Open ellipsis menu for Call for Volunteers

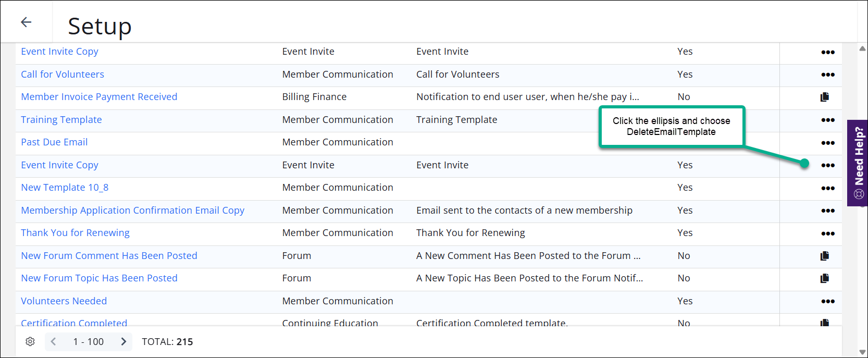coord(828,75)
